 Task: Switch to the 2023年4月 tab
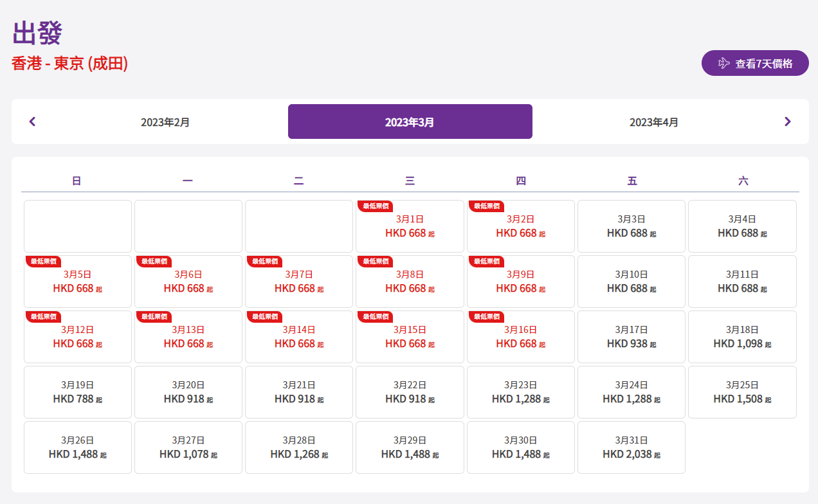pos(653,122)
